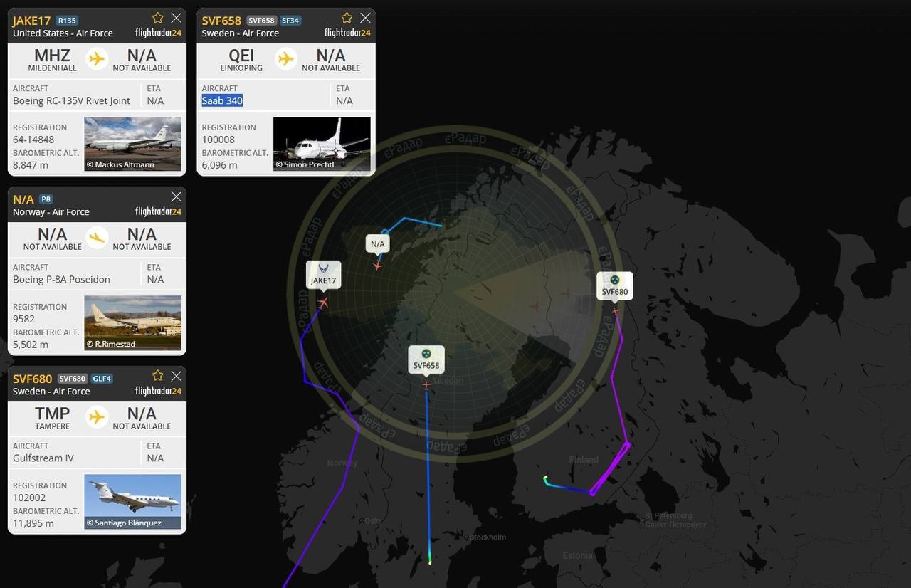Open the Gulfstream IV aircraft photo
The height and width of the screenshot is (588, 911).
[133, 502]
